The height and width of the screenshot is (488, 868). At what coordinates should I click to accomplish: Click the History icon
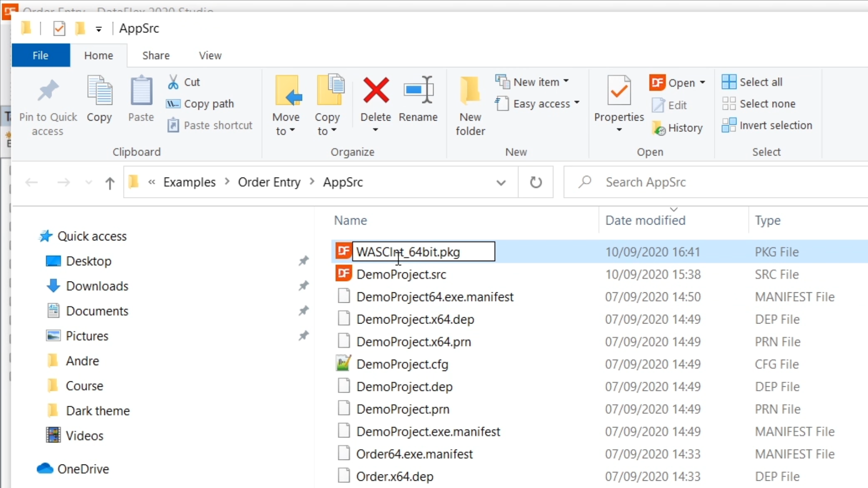659,128
